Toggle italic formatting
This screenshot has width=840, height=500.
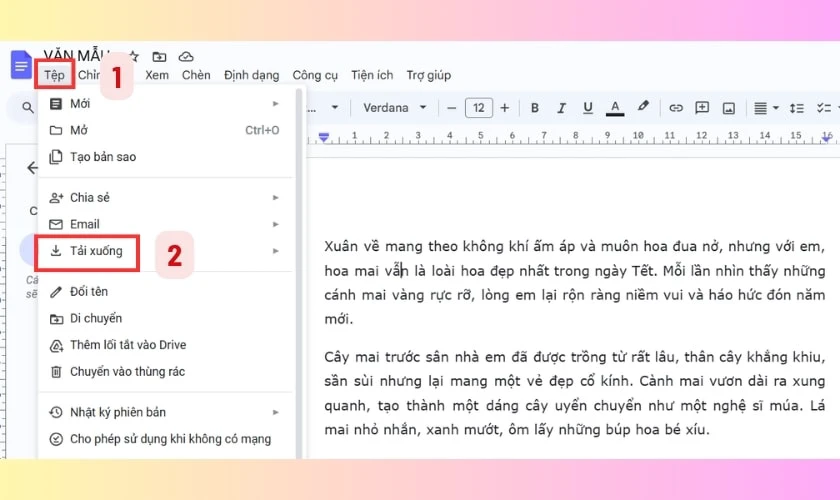pos(561,108)
